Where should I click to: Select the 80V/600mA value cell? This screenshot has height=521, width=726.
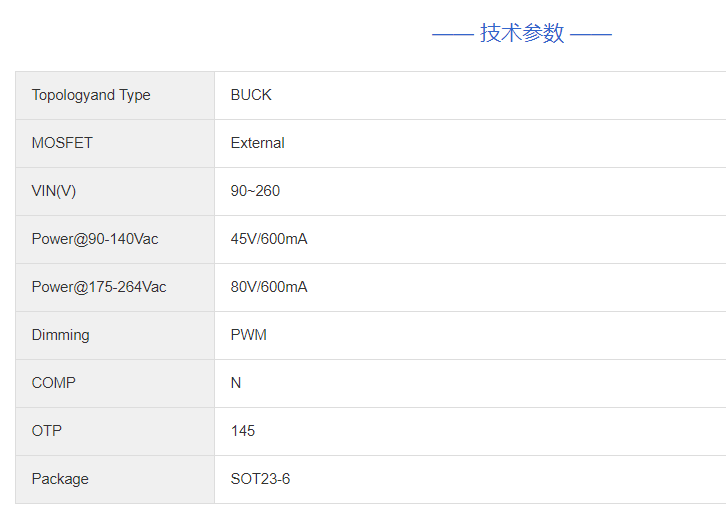(269, 287)
